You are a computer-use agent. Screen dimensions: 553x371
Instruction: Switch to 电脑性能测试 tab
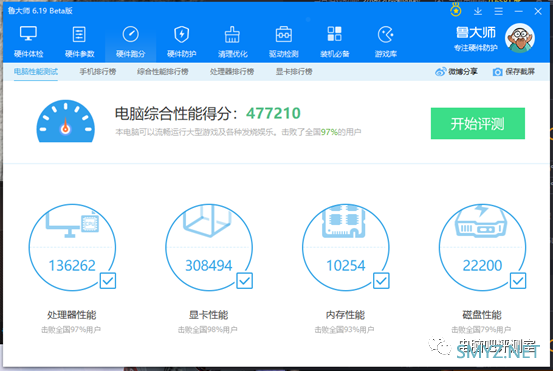36,72
